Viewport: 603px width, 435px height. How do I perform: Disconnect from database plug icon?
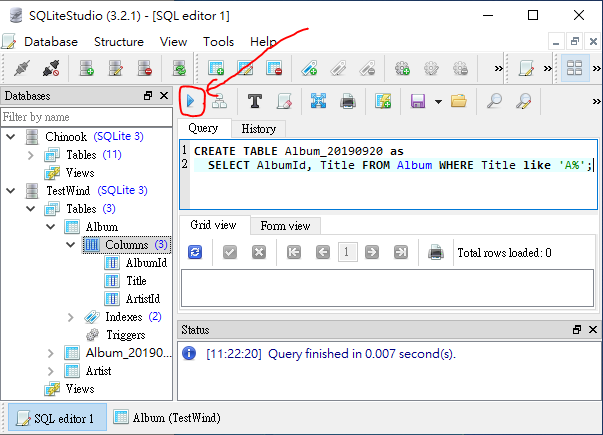[51, 69]
